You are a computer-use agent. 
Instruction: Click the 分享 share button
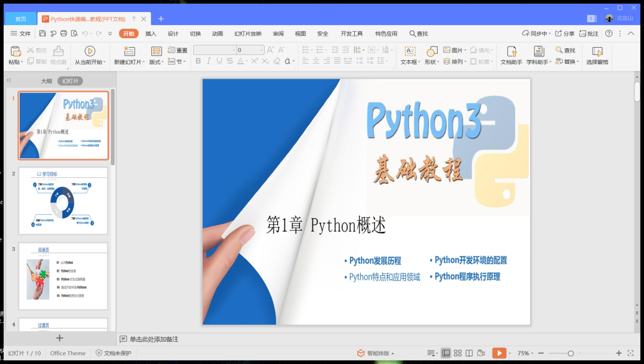tap(565, 33)
